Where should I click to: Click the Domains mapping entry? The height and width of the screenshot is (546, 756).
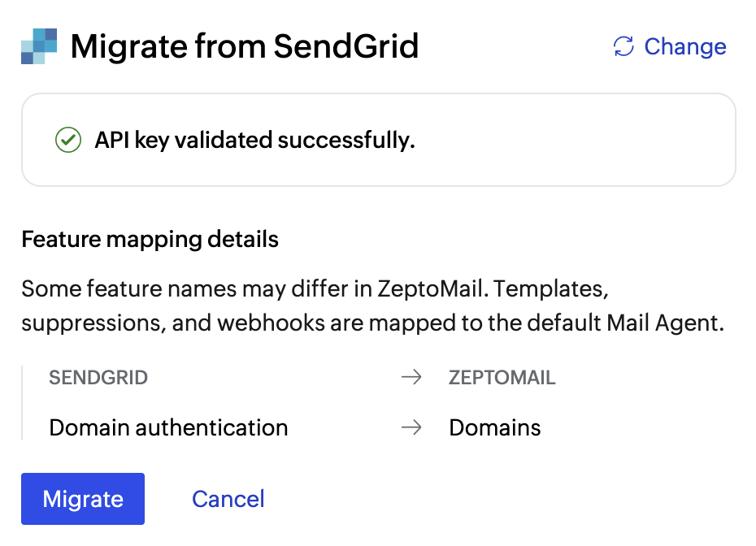click(x=494, y=427)
